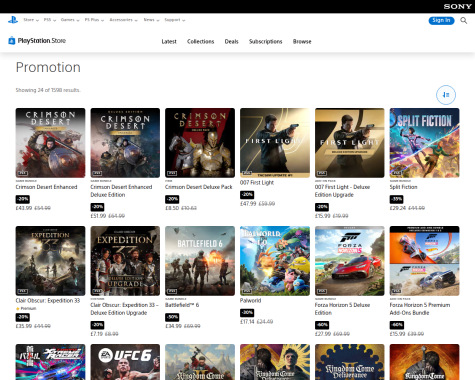Click the Clair Obscur: Expedition 33 title
This screenshot has width=475, height=380.
[48, 301]
